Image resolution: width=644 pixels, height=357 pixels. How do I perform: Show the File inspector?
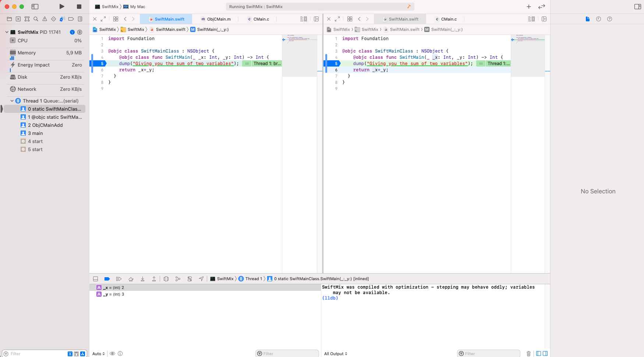click(588, 19)
